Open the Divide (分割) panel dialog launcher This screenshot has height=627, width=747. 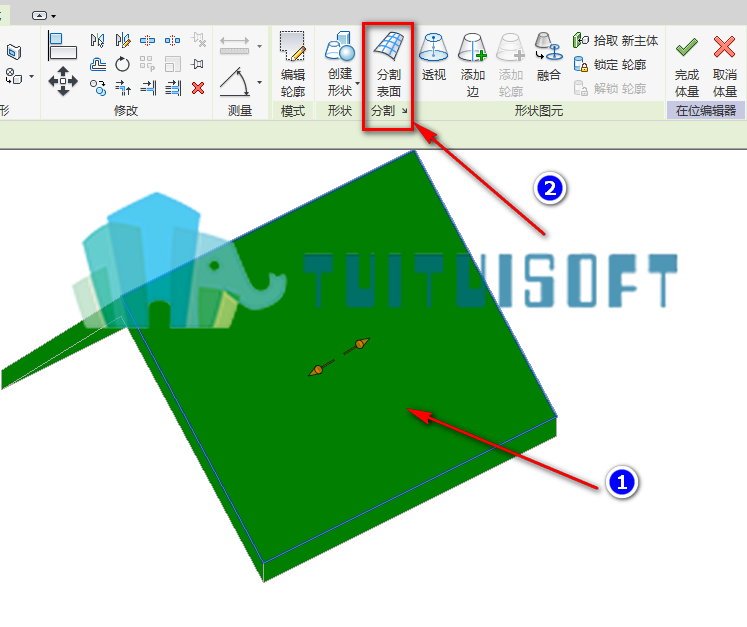pyautogui.click(x=404, y=111)
